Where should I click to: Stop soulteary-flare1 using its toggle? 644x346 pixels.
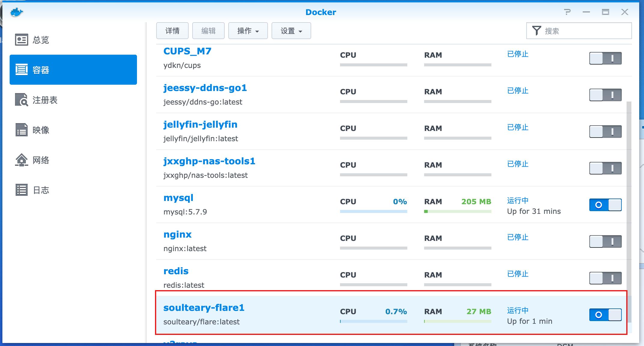[605, 315]
